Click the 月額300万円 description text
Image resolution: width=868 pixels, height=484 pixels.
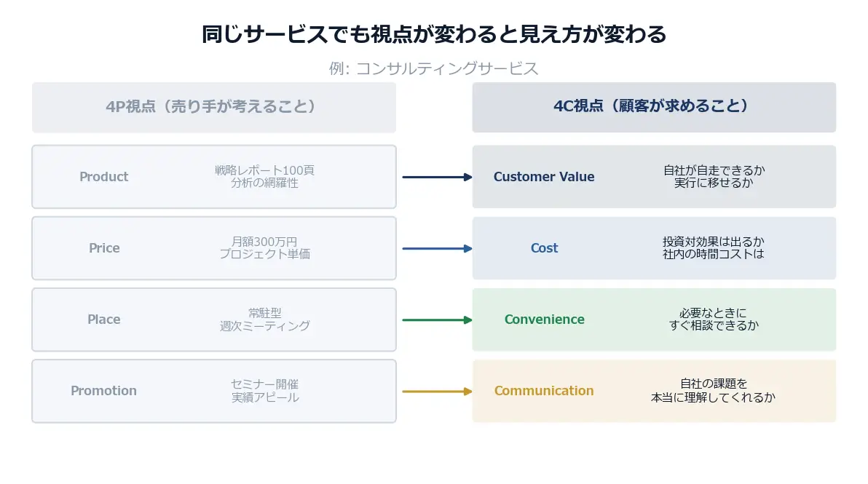point(264,242)
